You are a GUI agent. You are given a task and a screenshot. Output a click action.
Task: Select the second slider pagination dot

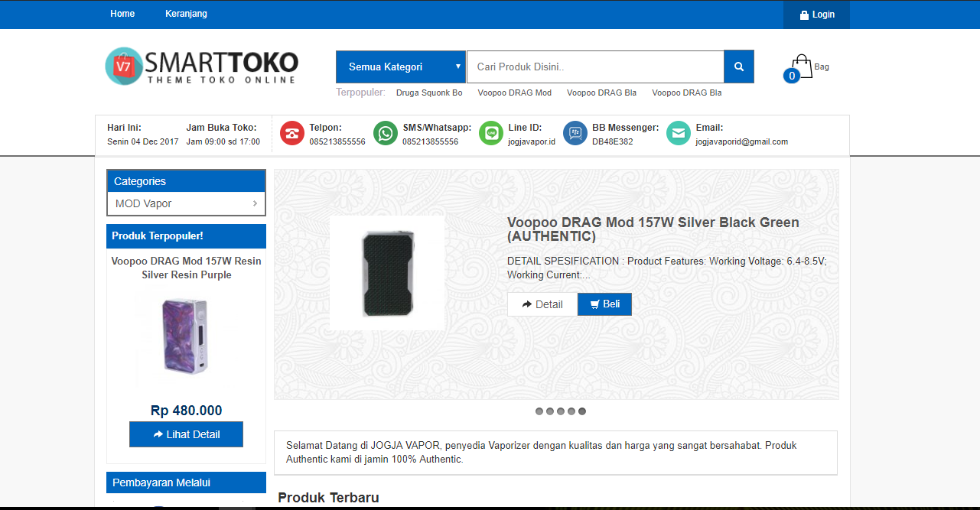coord(550,411)
